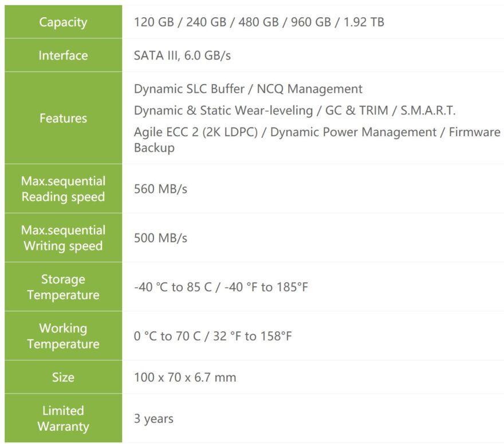
Task: Click the Capacity header cell
Action: click(63, 22)
